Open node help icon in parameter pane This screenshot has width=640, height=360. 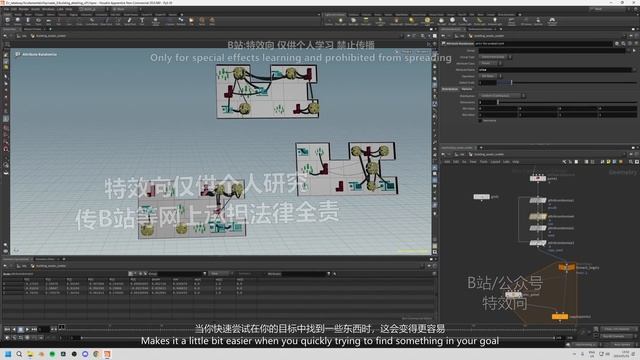click(636, 43)
